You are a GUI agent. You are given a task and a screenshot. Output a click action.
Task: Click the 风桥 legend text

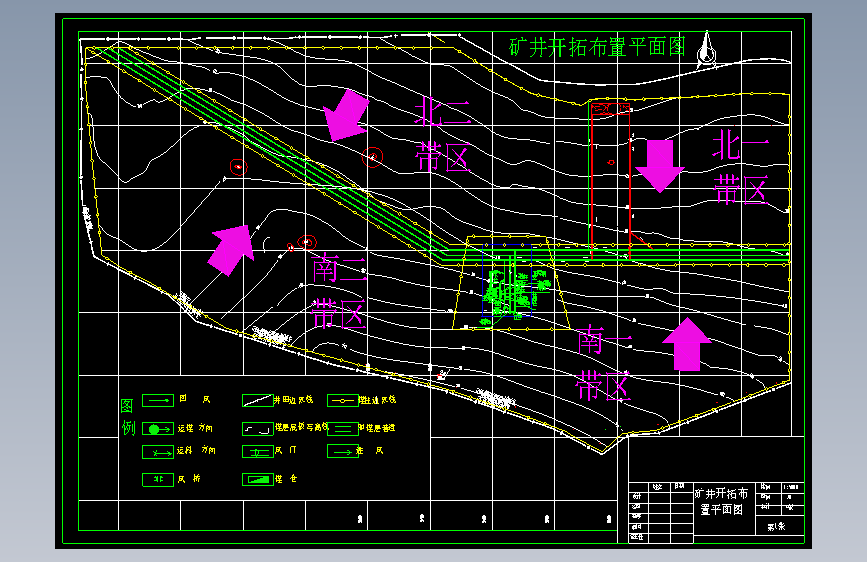coord(189,479)
